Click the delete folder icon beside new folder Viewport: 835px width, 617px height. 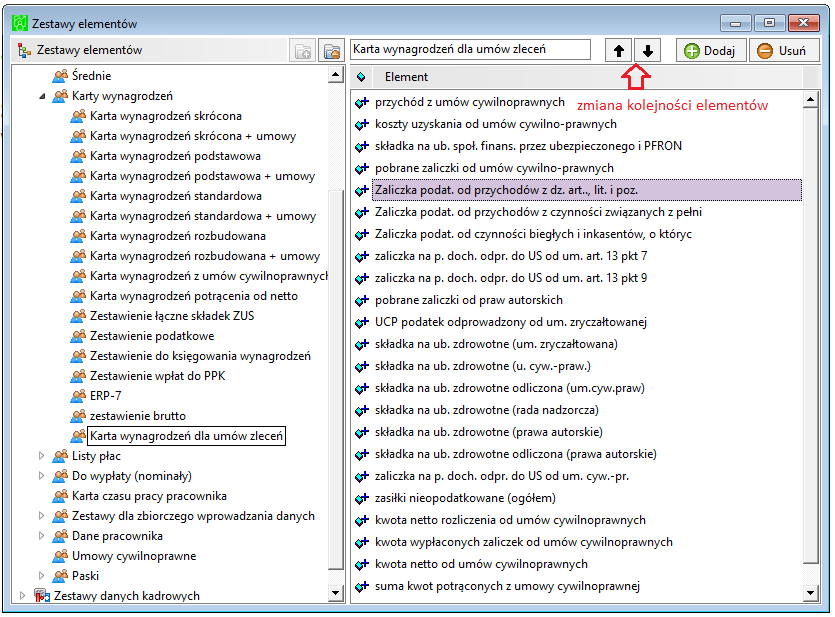[x=331, y=51]
